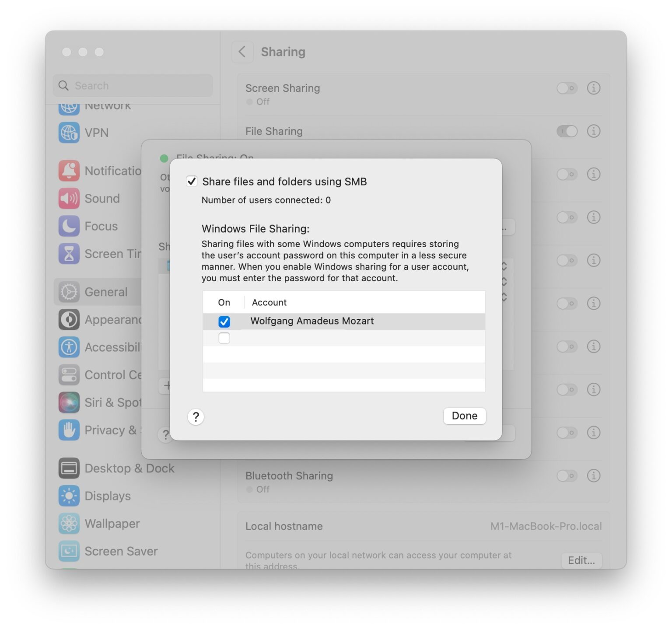Click the Done button
This screenshot has height=629, width=672.
464,416
